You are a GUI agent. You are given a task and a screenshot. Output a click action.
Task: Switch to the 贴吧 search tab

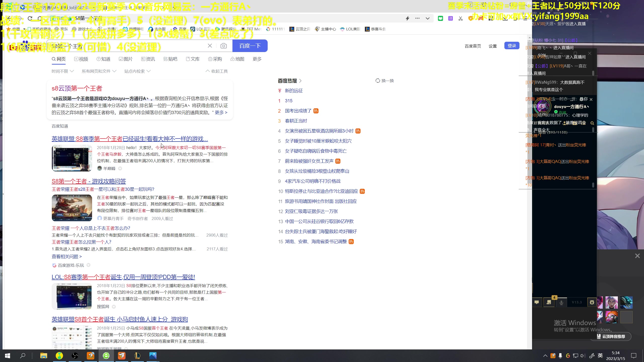(x=170, y=59)
